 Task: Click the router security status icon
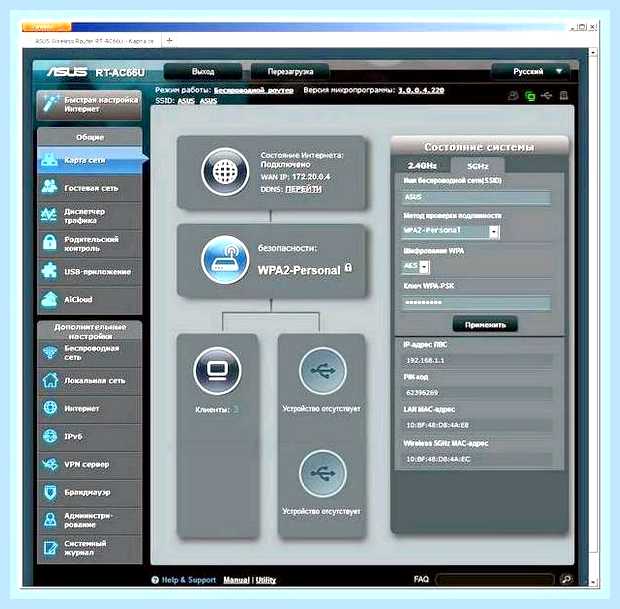pyautogui.click(x=225, y=260)
